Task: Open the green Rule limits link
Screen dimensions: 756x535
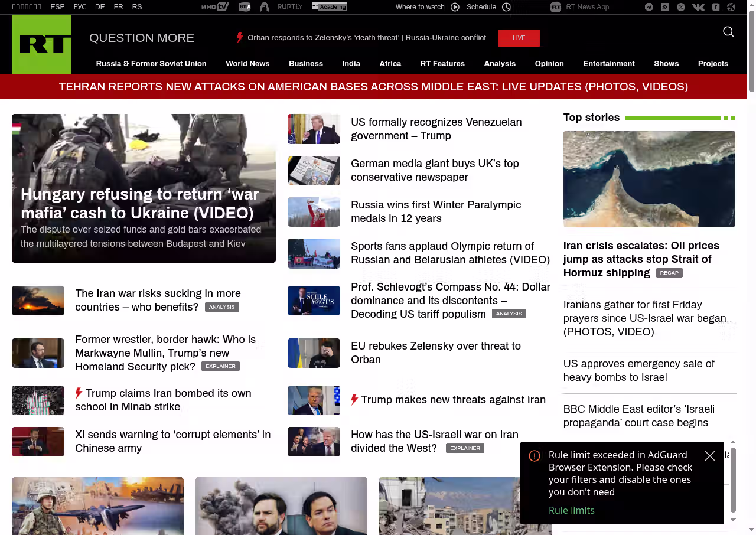Action: coord(571,510)
